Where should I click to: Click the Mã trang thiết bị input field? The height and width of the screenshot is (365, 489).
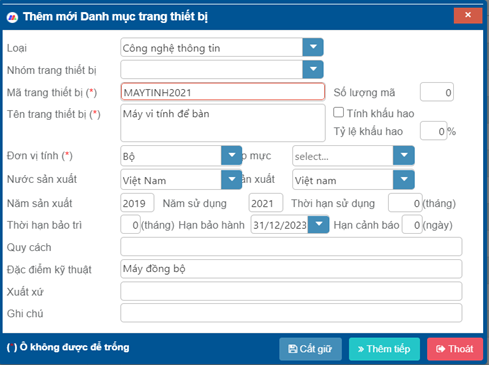pyautogui.click(x=223, y=92)
